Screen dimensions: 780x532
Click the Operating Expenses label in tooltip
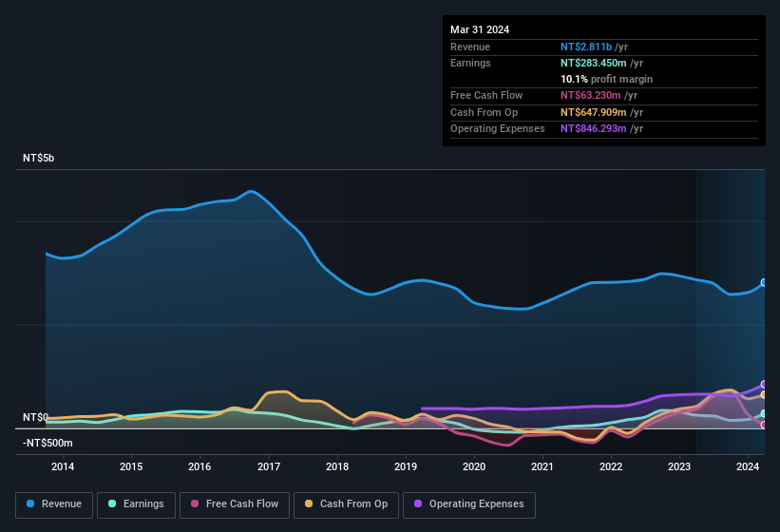click(x=498, y=129)
